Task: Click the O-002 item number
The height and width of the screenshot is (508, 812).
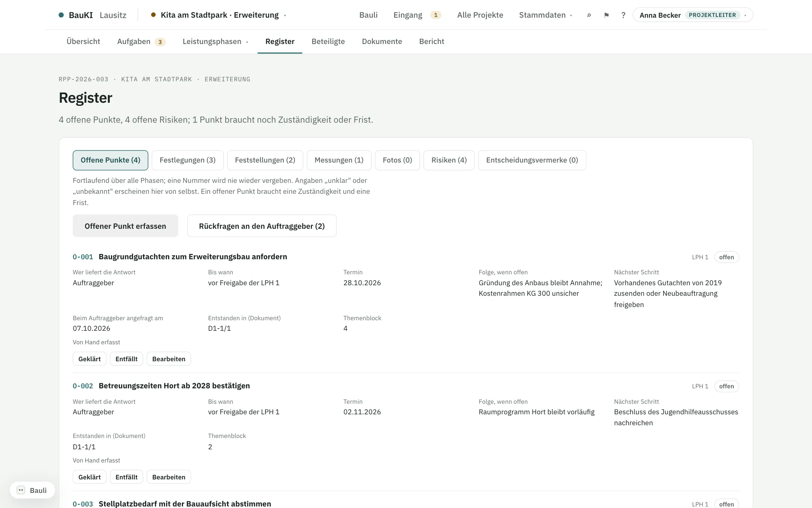Action: coord(83,386)
